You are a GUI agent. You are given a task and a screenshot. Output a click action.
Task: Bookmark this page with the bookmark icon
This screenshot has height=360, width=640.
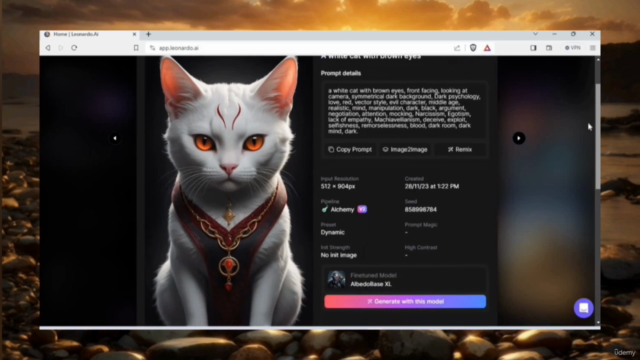point(136,48)
